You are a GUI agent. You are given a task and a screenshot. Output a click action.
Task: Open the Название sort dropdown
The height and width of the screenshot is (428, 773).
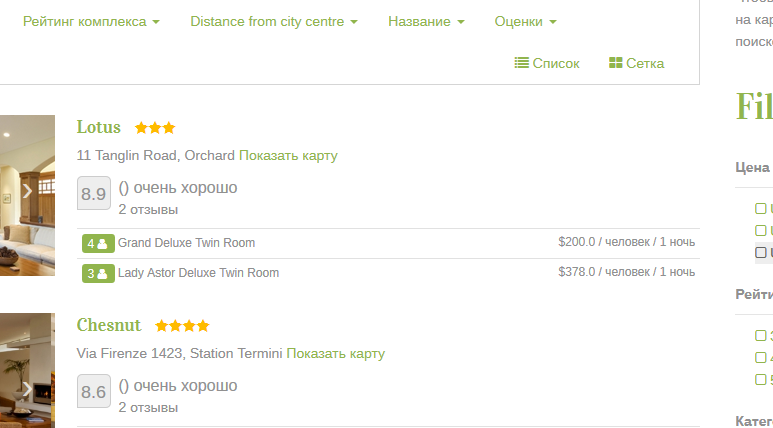click(x=425, y=21)
